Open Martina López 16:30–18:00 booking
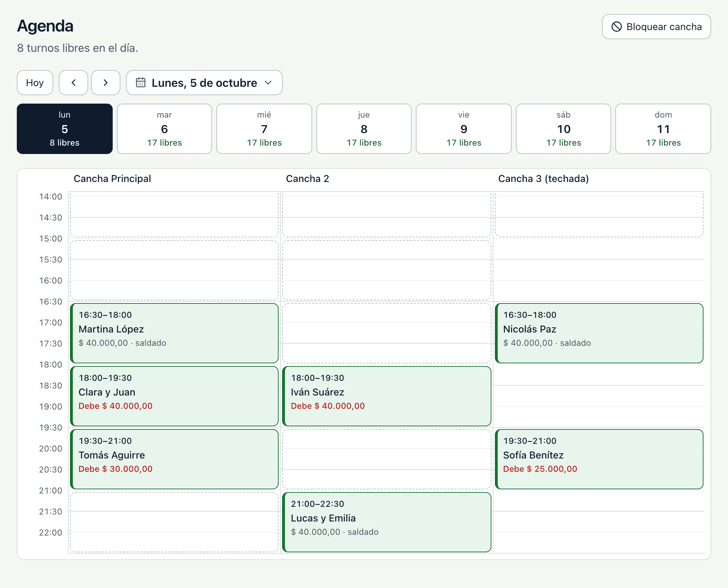The width and height of the screenshot is (728, 588). [174, 333]
